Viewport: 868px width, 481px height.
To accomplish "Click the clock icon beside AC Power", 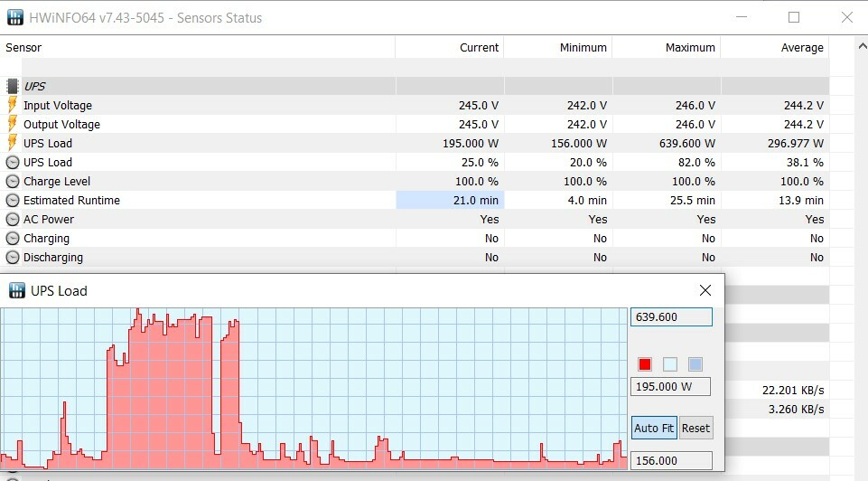I will tap(12, 220).
